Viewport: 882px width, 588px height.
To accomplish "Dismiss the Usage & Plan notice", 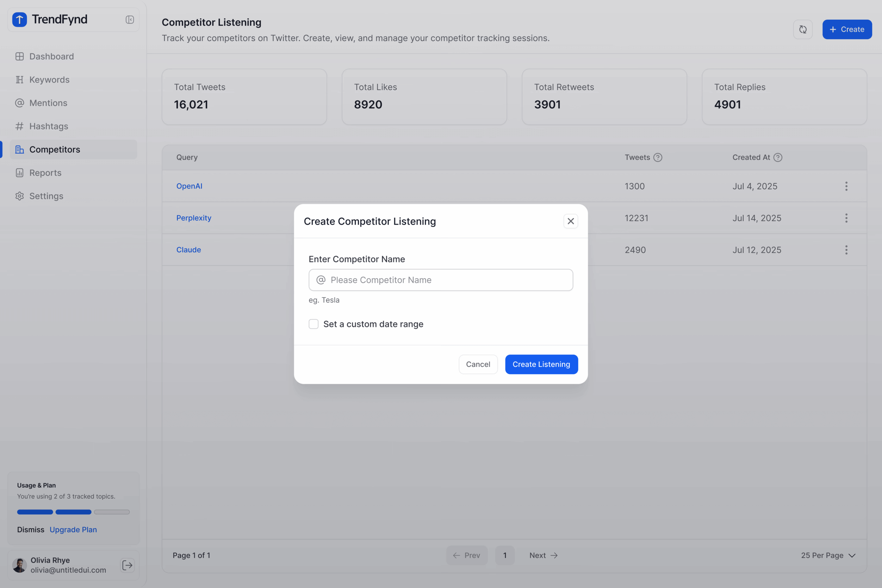I will 31,529.
